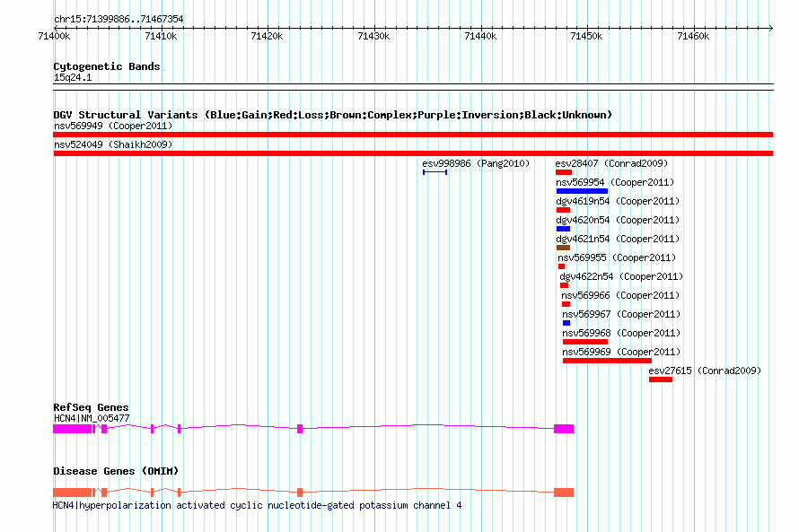This screenshot has width=799, height=532.
Task: Click the blue nsv569954 gain bar
Action: point(582,191)
